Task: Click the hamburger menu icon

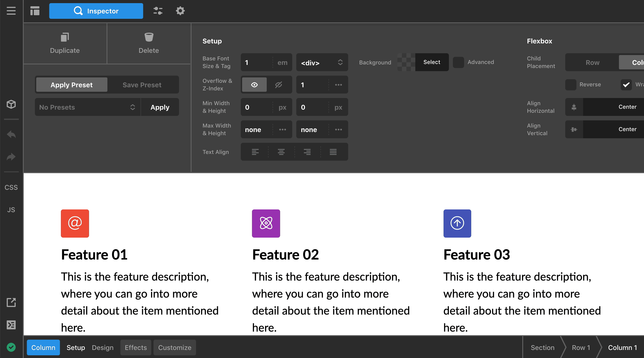Action: click(x=11, y=11)
